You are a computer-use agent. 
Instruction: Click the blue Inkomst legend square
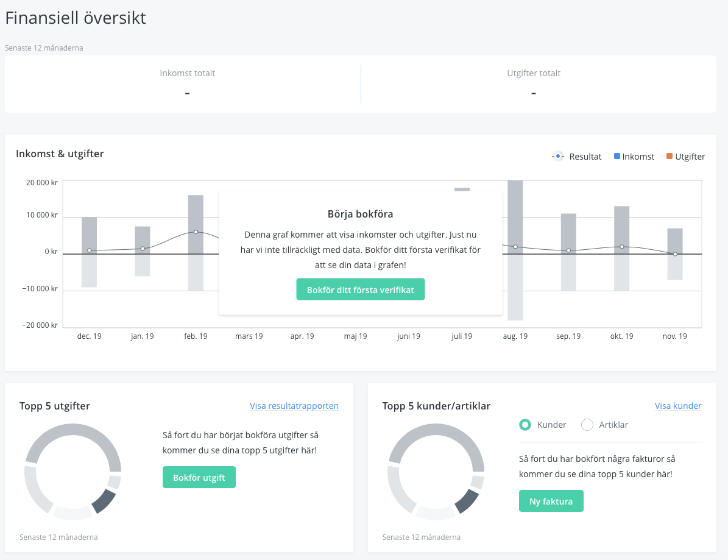[x=617, y=157]
